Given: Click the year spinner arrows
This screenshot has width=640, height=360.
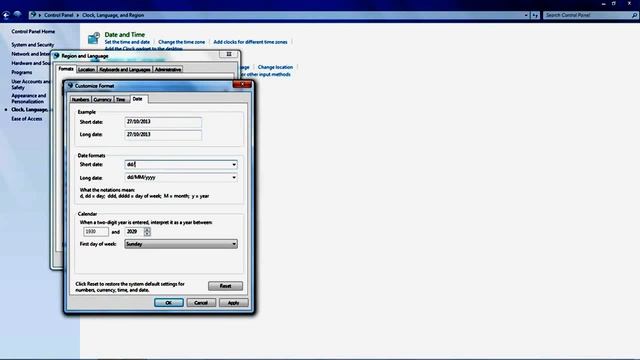Looking at the screenshot, I should click(147, 232).
